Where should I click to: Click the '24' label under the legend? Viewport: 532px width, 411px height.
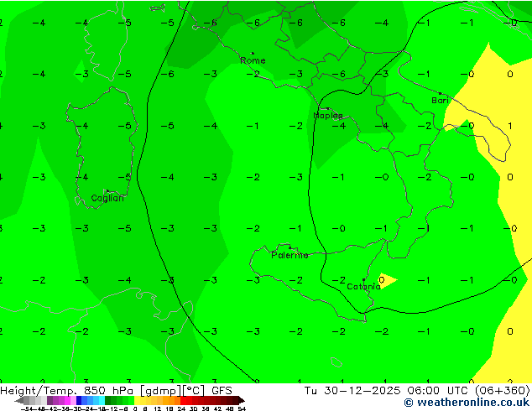pyautogui.click(x=181, y=408)
